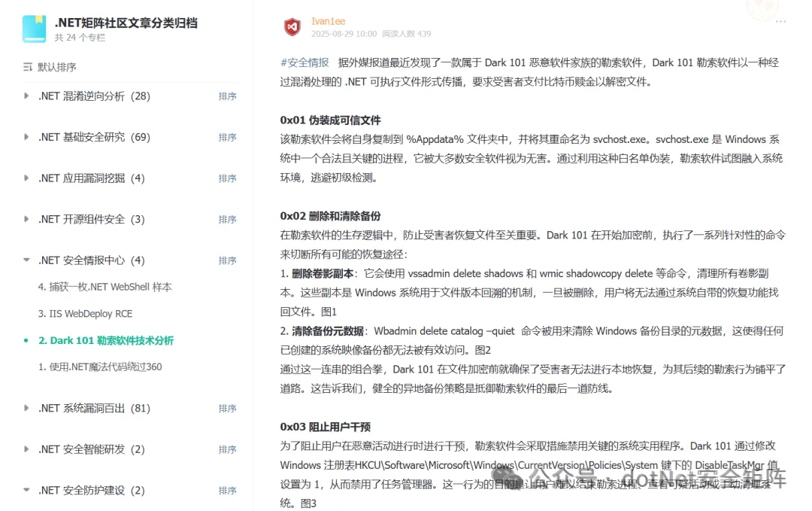The width and height of the screenshot is (812, 511).
Task: Click the post date 2025-08-29 10:00
Action: pyautogui.click(x=344, y=34)
